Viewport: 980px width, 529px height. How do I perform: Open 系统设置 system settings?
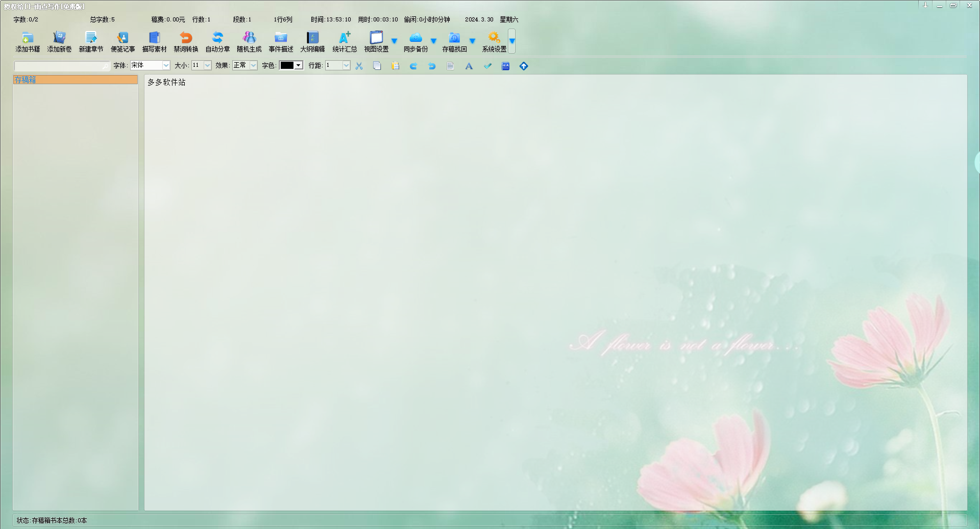click(x=494, y=42)
